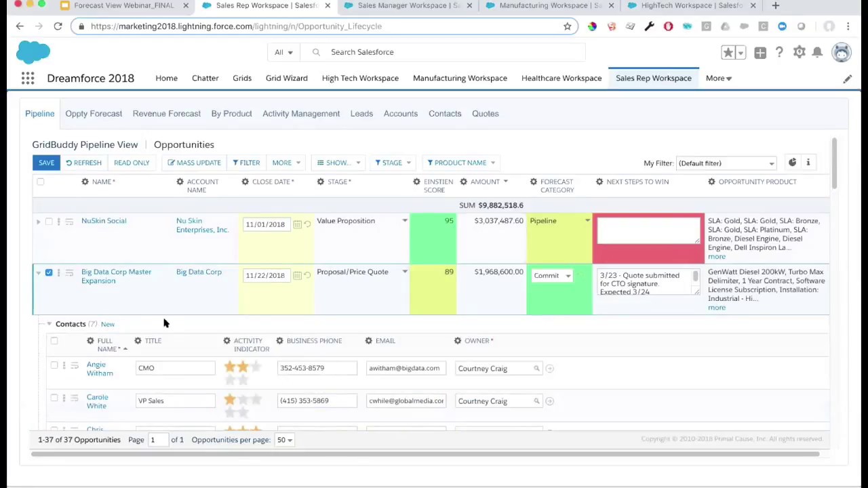Screen dimensions: 868x488
Task: Click the SAVE button
Action: (46, 163)
